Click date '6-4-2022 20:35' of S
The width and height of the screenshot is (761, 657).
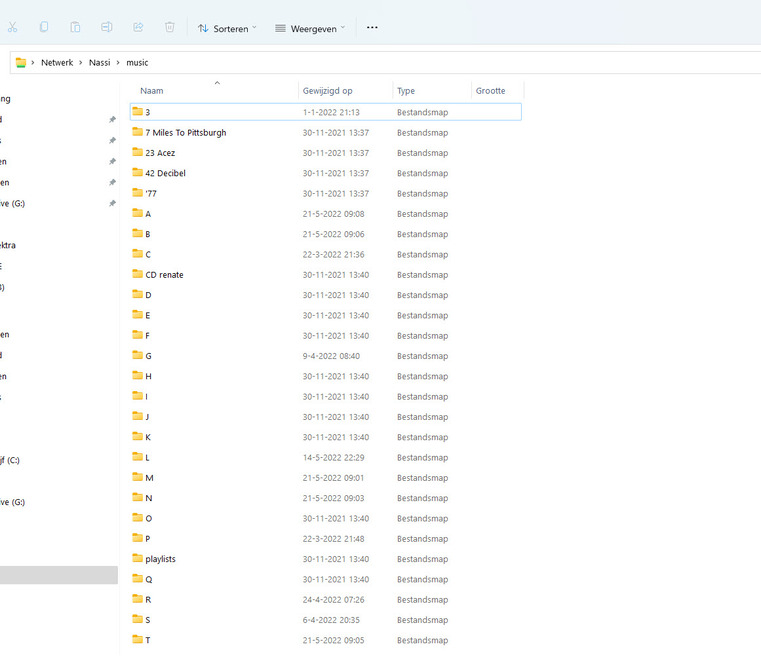(x=331, y=620)
